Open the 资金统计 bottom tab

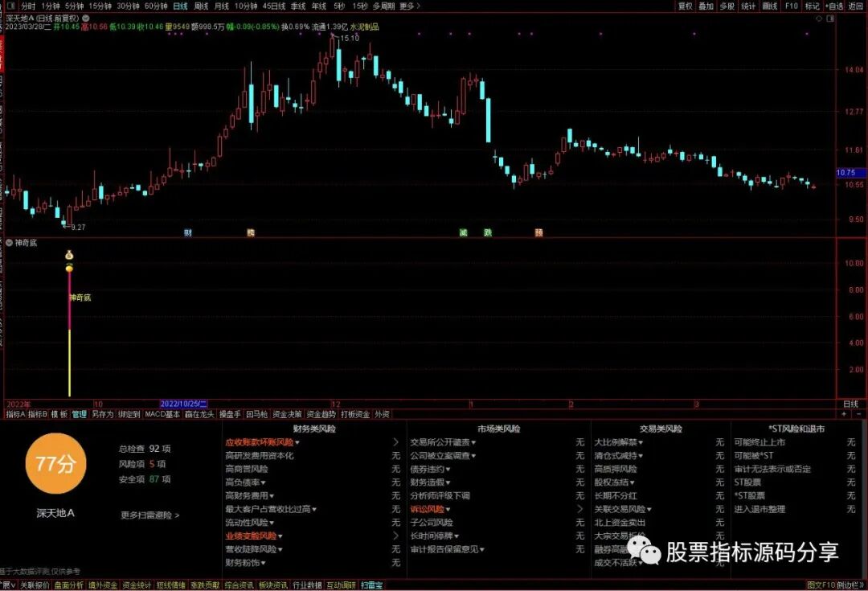click(x=137, y=585)
